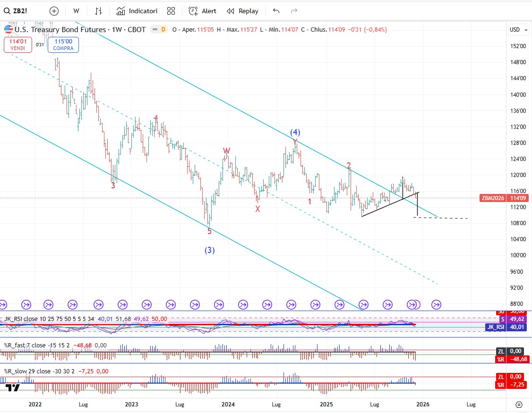Click the -0'31 (-0,84%) change value
The width and height of the screenshot is (532, 413).
click(x=368, y=29)
